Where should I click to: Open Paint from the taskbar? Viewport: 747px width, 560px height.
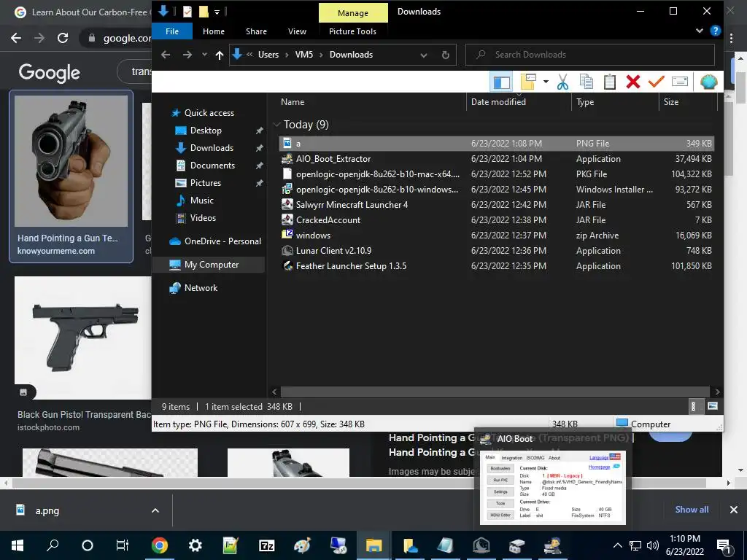tap(302, 545)
